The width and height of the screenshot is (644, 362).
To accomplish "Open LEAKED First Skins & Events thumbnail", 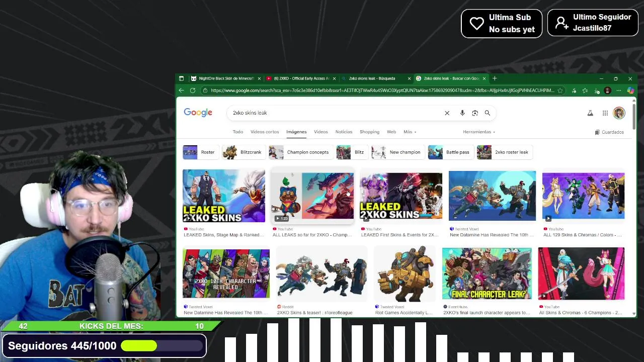I will 401,196.
